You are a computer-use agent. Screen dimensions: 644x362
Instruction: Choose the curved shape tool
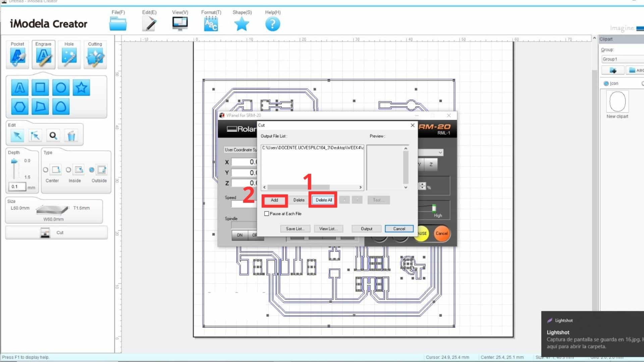click(61, 107)
